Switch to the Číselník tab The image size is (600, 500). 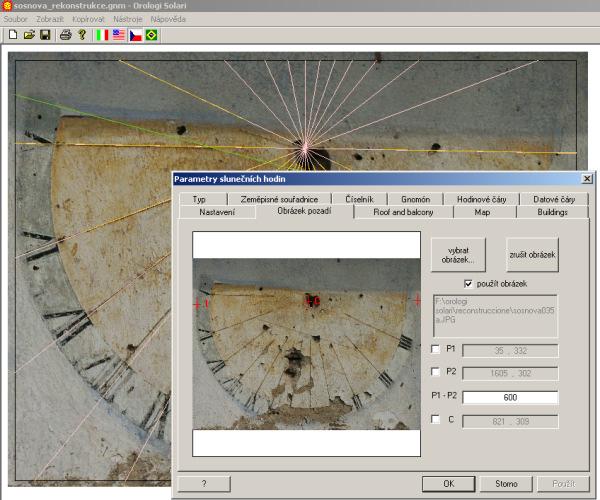pos(359,199)
